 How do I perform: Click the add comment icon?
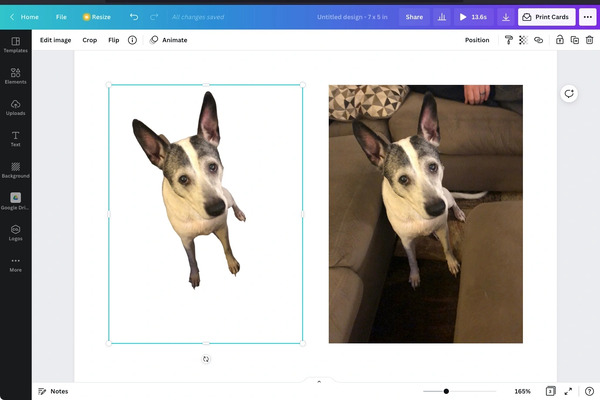click(x=569, y=94)
